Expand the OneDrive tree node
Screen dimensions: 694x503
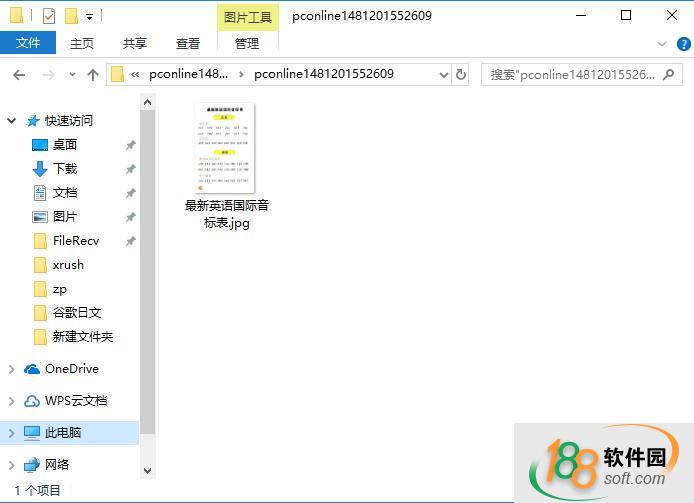12,369
